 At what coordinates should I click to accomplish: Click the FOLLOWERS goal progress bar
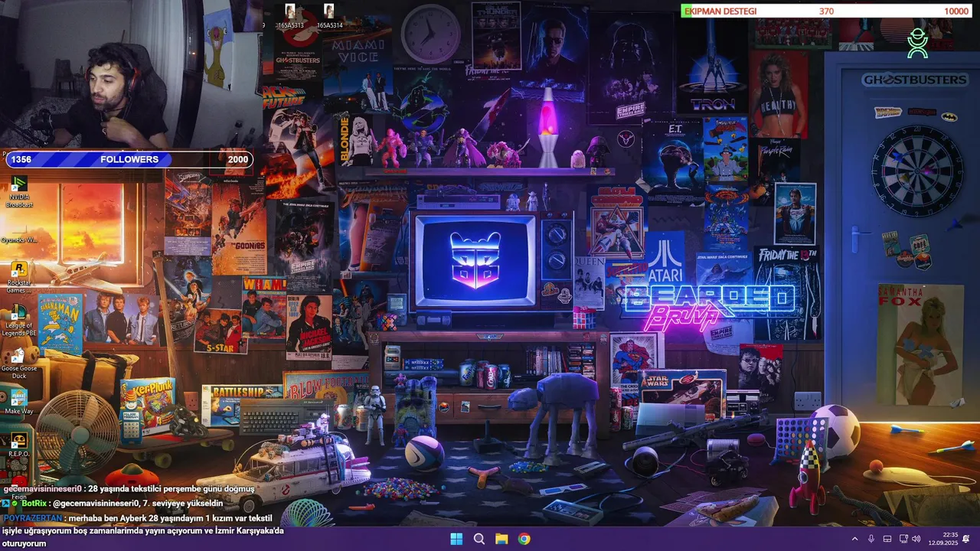[129, 159]
